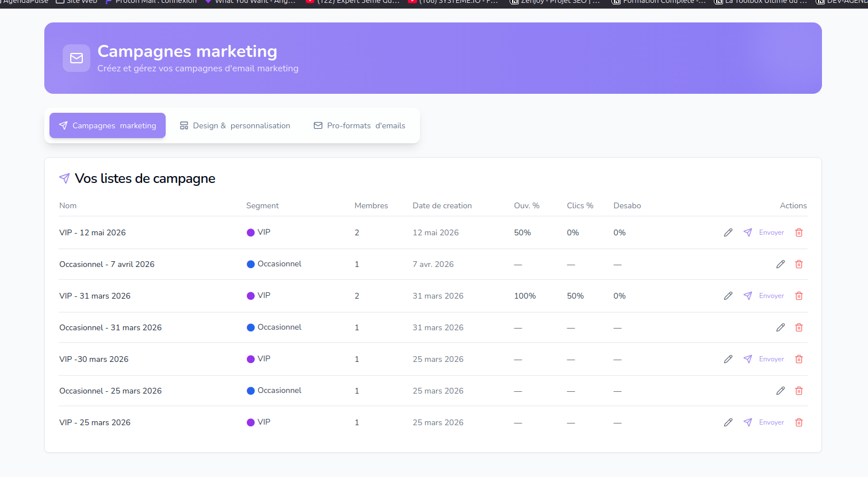The image size is (868, 477).
Task: Click the Clics % column header
Action: [580, 205]
